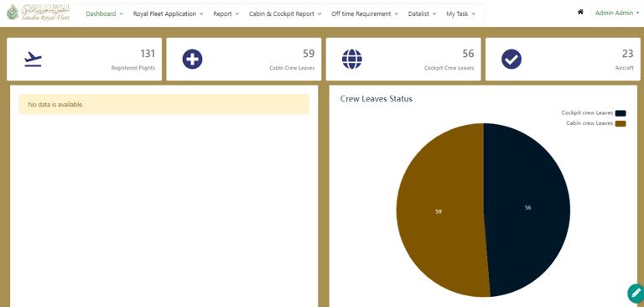This screenshot has height=307, width=644.
Task: Click the chevron next to My Task
Action: pyautogui.click(x=474, y=14)
